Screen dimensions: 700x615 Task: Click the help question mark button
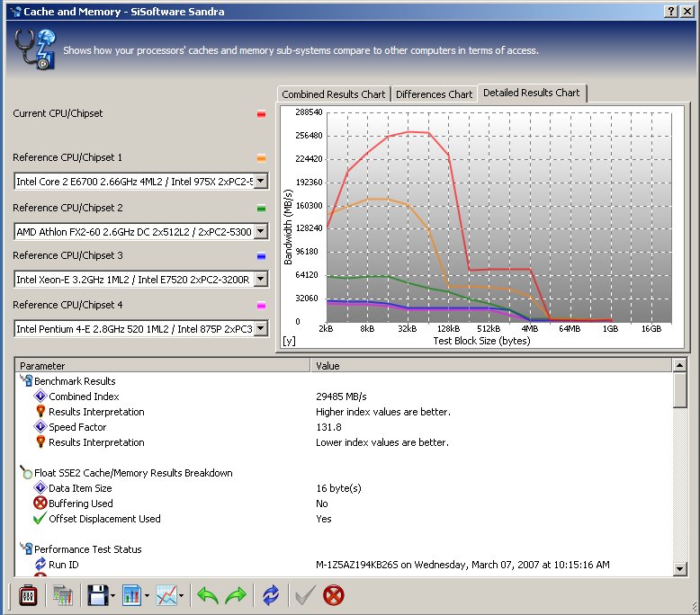click(671, 11)
